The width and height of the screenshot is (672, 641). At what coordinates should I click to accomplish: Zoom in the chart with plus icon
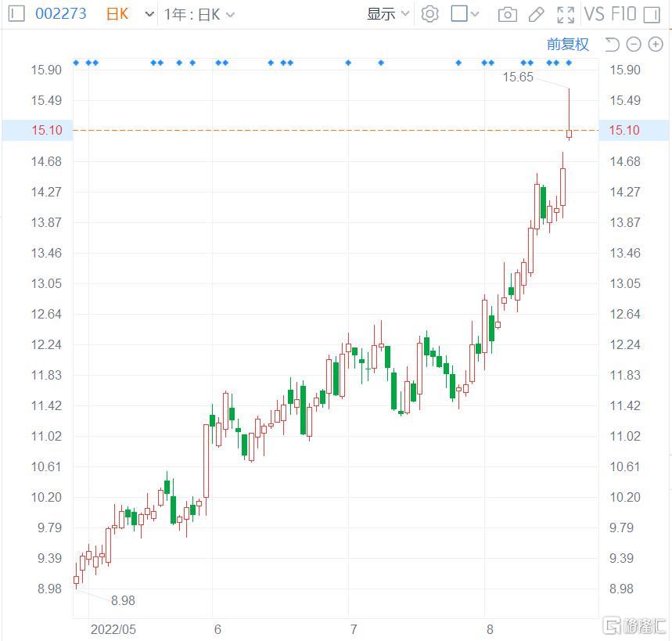(x=656, y=44)
